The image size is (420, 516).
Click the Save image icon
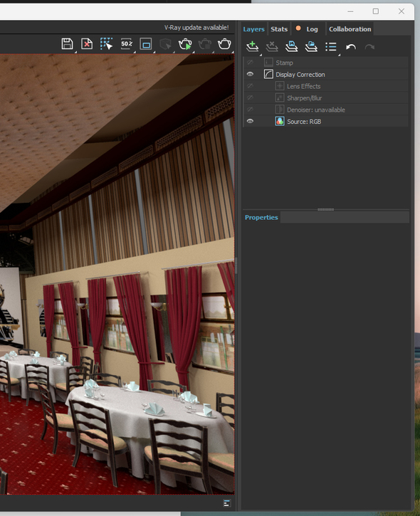pos(67,44)
